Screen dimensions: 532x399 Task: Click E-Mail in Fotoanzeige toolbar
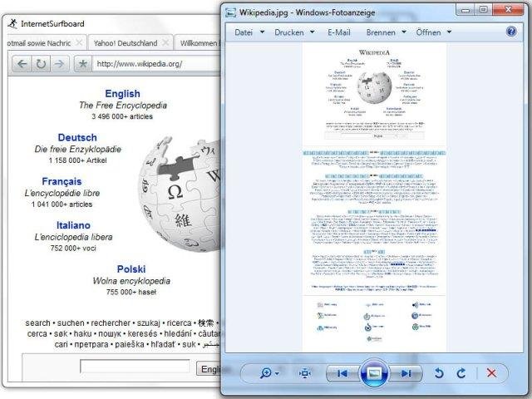pyautogui.click(x=339, y=32)
